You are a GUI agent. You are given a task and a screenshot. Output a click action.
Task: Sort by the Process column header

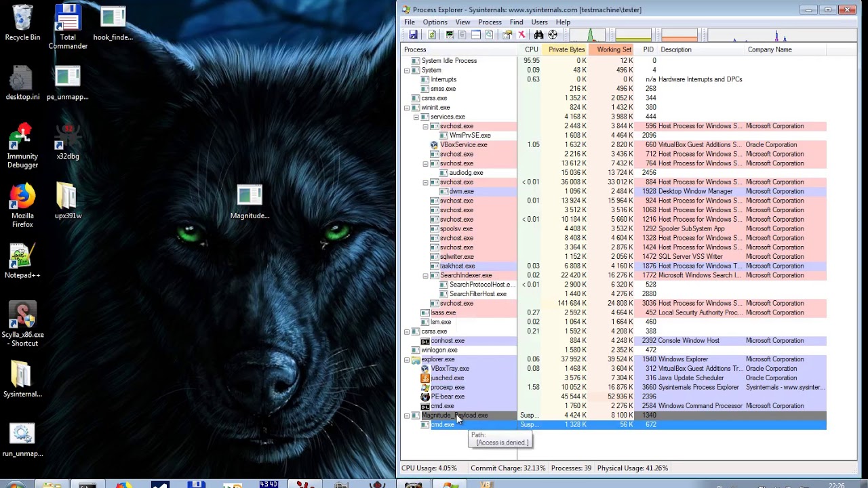[459, 49]
